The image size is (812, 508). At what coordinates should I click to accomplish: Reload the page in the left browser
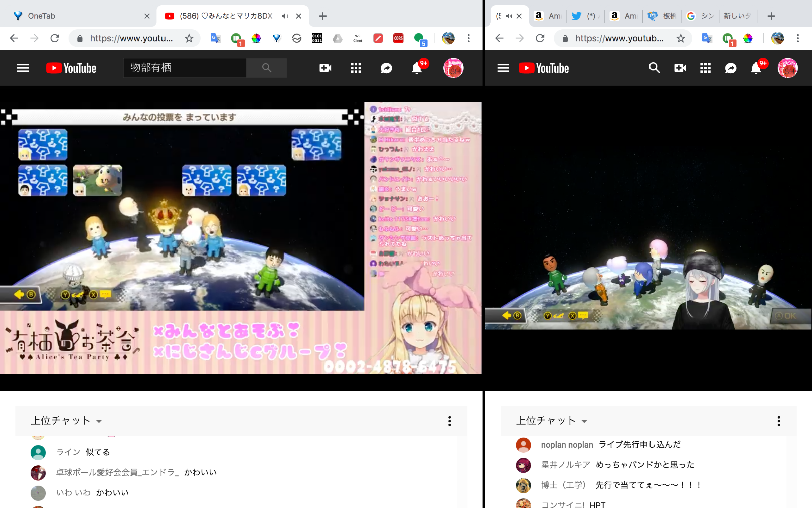tap(55, 38)
